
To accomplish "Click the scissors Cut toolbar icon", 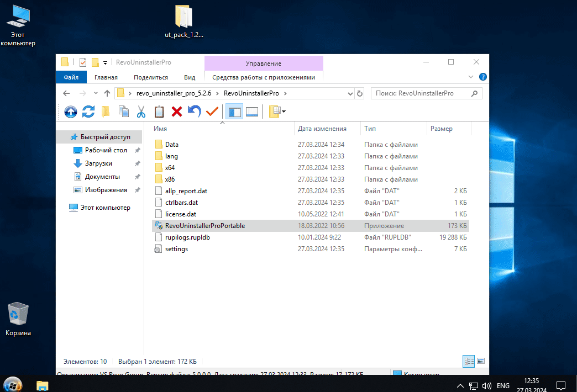I will pyautogui.click(x=141, y=112).
